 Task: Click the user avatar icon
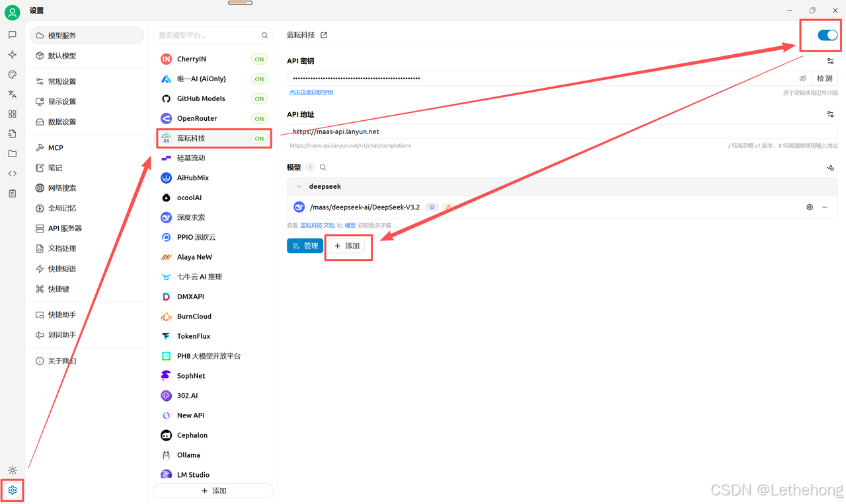[13, 13]
